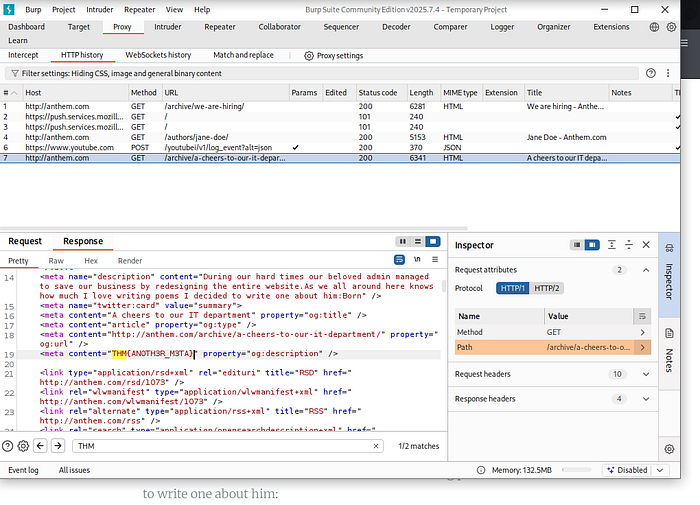Select tabbed request/response layout icon
Screen dimensions: 700x505
(x=433, y=242)
